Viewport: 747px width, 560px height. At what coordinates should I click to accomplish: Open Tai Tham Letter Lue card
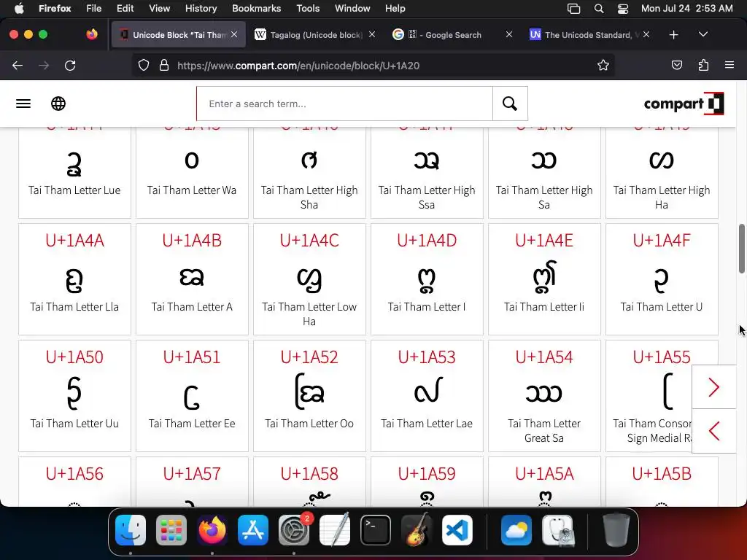click(x=75, y=172)
